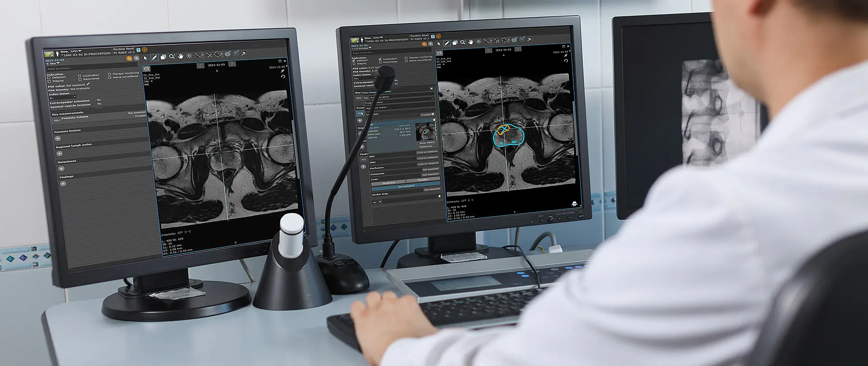Select the pencil annotation tool on right monitor
Screen dimensions: 868x366
pyautogui.click(x=447, y=43)
